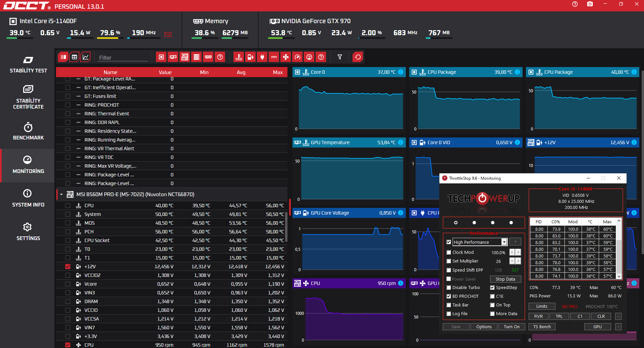Screen dimensions: 644x348
Task: Click the sensor Filter text field
Action: tap(123, 58)
